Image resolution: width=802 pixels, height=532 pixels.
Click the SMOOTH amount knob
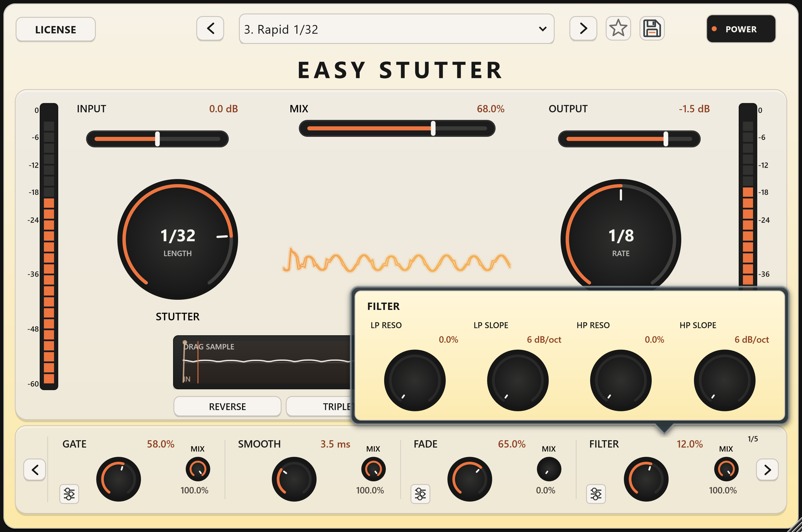click(x=294, y=479)
